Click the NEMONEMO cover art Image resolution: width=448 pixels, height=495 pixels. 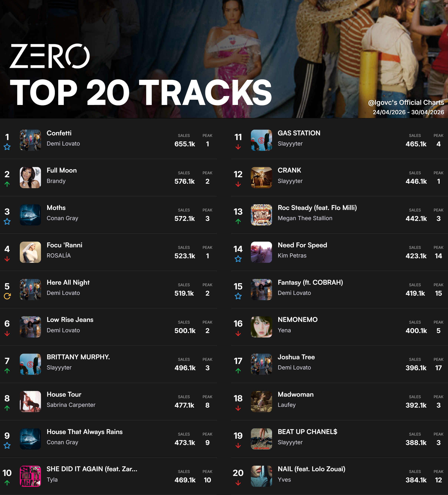point(261,327)
